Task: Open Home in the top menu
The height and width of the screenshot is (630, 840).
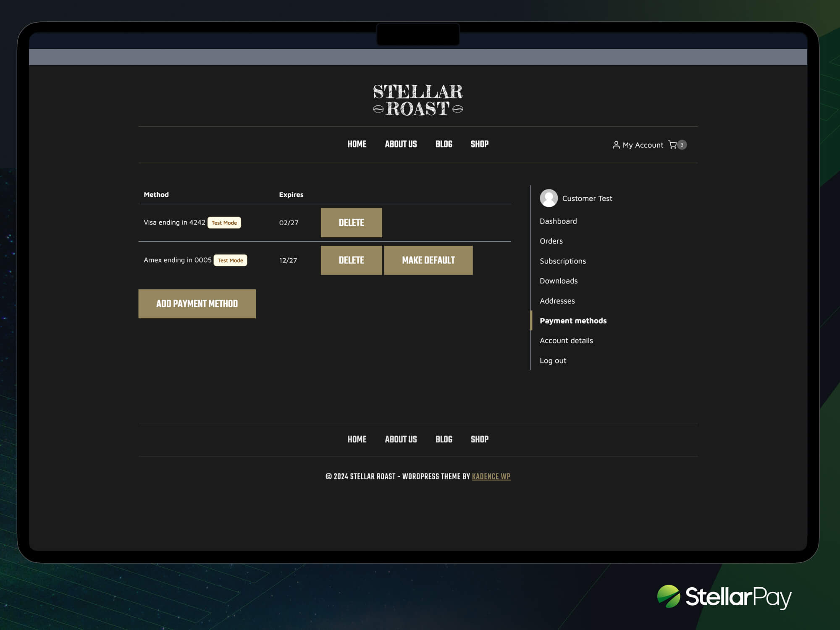Action: point(357,144)
